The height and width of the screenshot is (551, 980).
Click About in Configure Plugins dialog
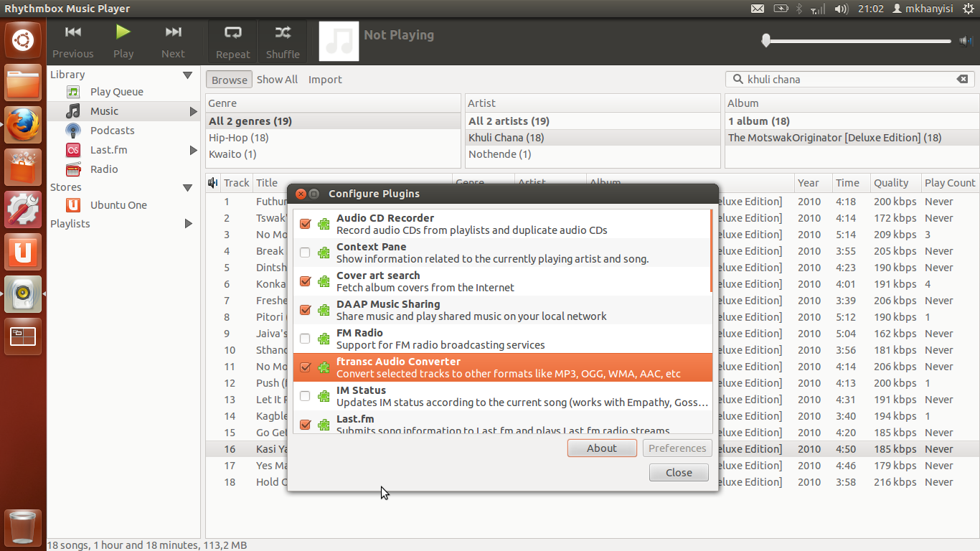602,448
